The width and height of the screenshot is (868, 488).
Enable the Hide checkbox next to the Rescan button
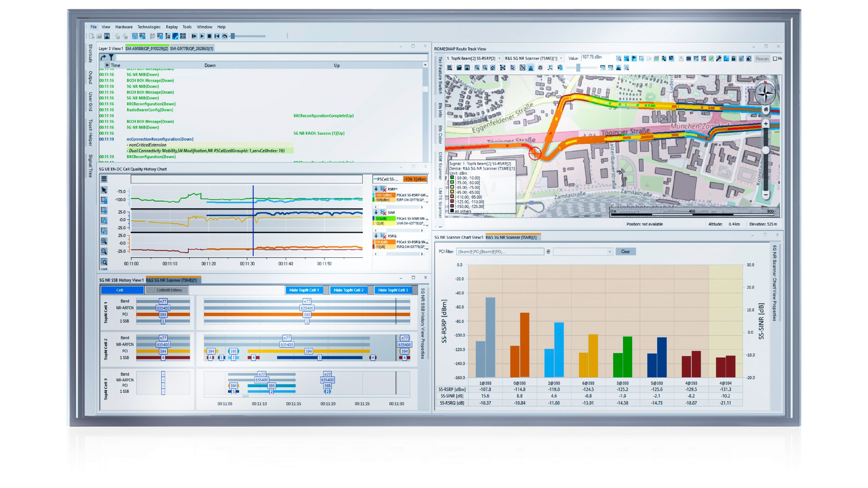pyautogui.click(x=775, y=59)
